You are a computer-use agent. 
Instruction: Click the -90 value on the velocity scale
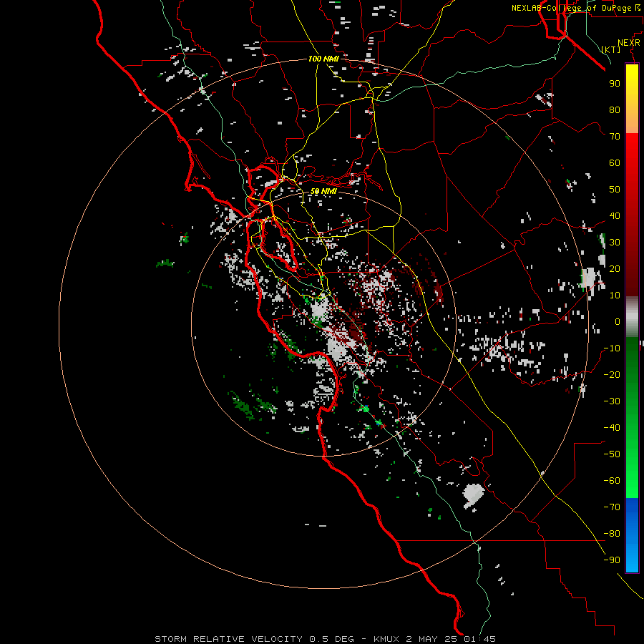tap(612, 560)
